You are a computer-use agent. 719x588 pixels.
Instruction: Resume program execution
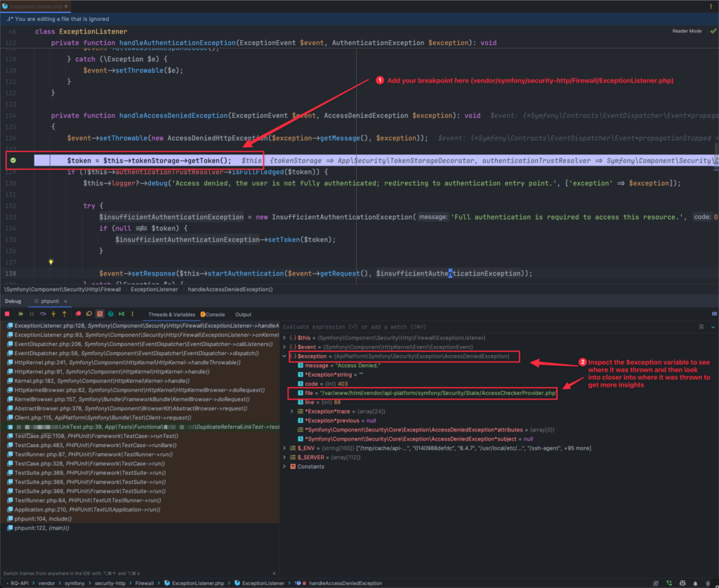point(20,314)
